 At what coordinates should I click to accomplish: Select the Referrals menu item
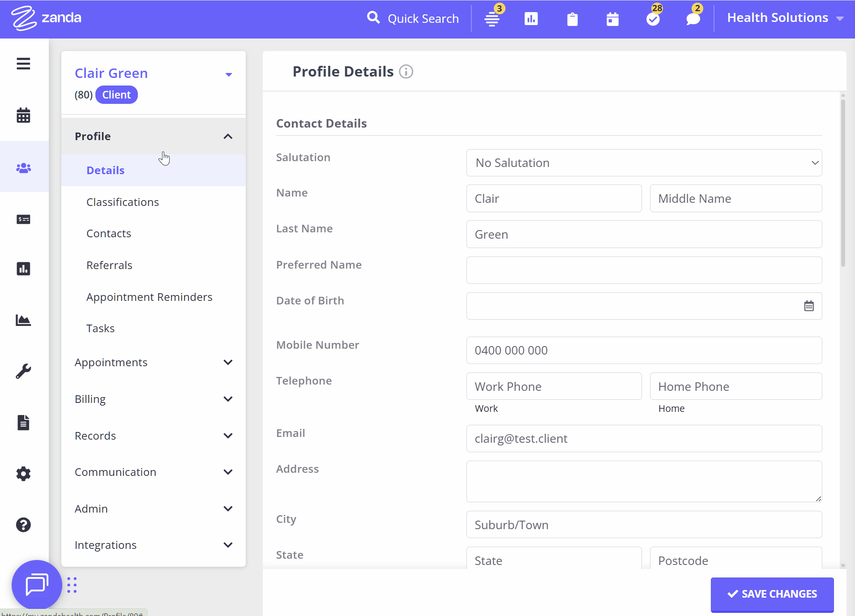coord(109,265)
